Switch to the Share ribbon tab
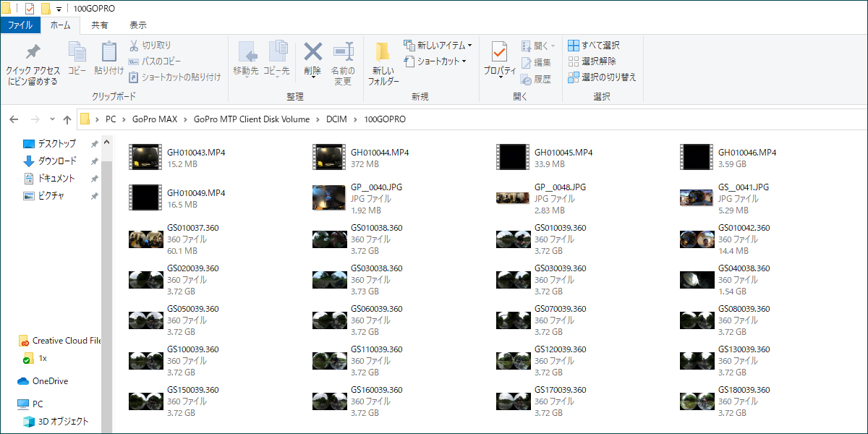 [100, 25]
